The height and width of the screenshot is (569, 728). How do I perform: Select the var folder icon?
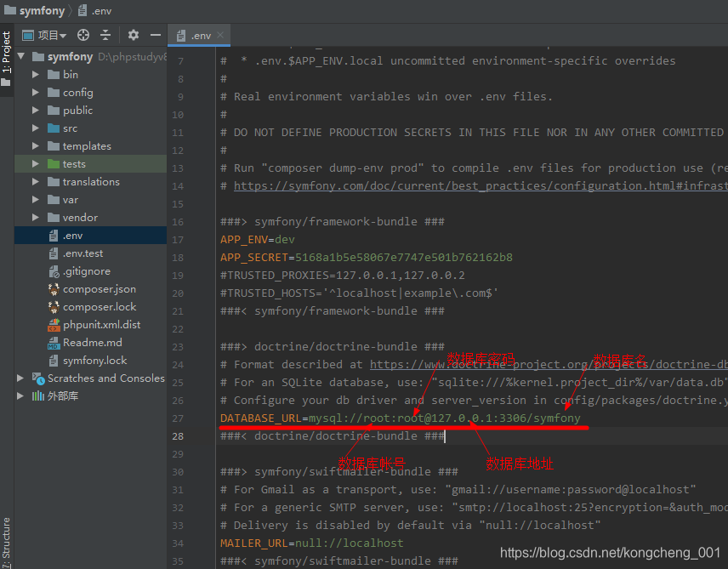54,199
